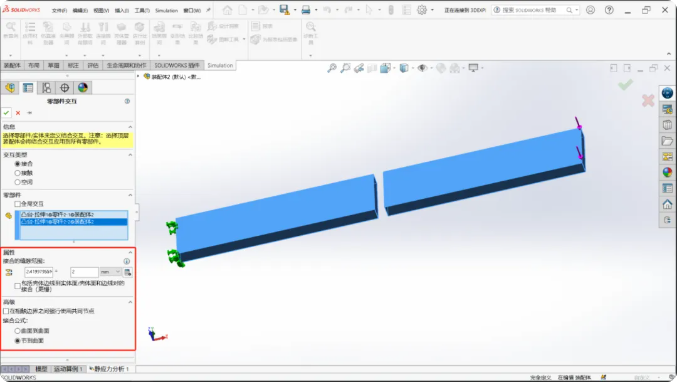Open the ConfigurationManager tab icon
678x383 pixels.
(46, 88)
